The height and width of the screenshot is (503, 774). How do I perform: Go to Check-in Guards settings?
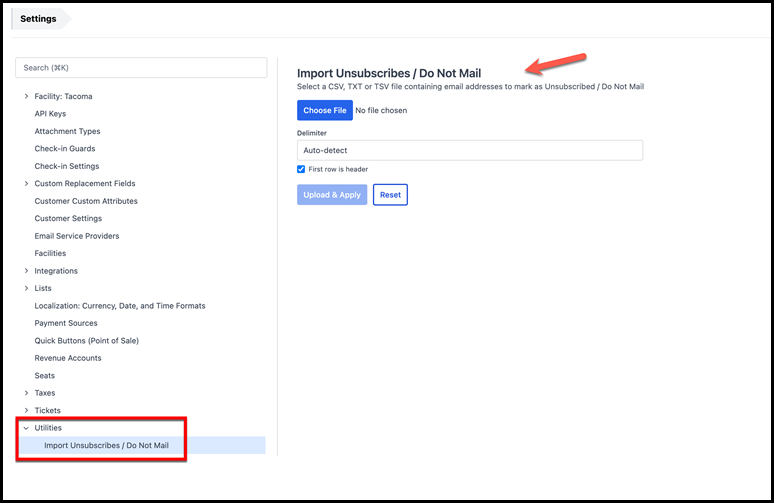65,149
